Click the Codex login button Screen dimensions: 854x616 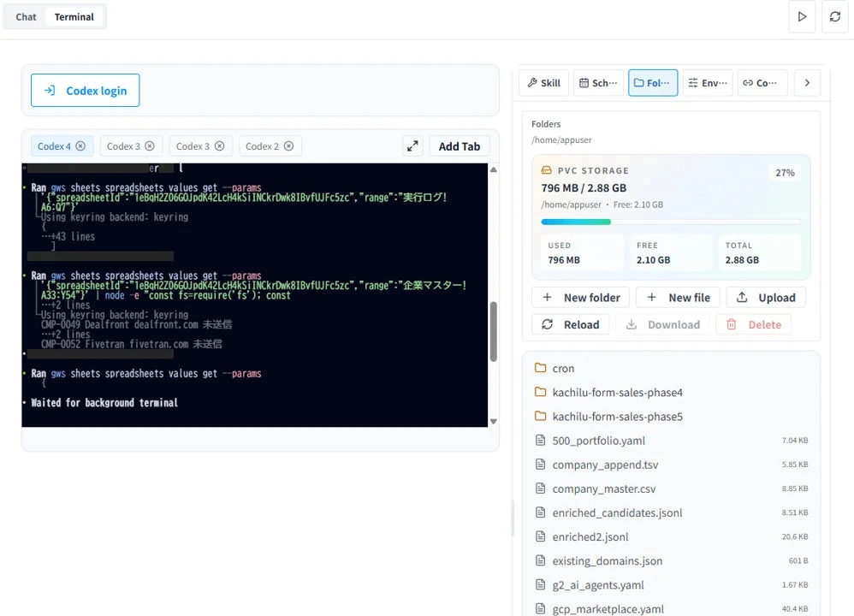coord(85,90)
